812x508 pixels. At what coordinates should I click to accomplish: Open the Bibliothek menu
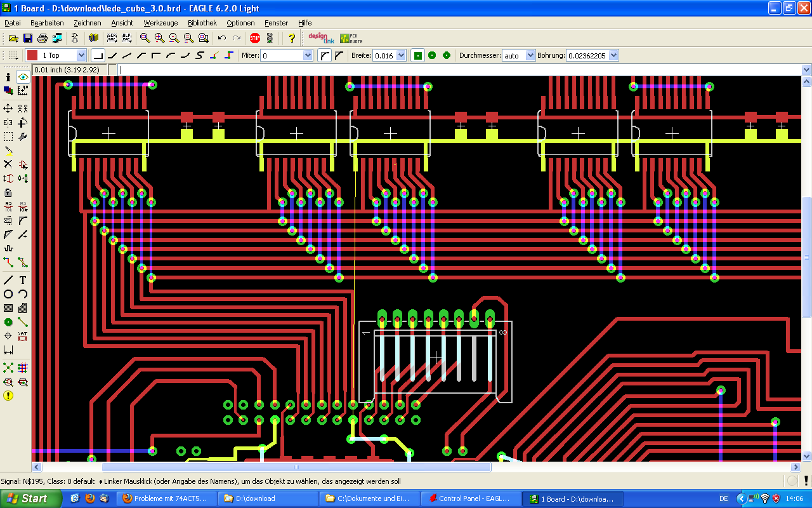(x=202, y=23)
